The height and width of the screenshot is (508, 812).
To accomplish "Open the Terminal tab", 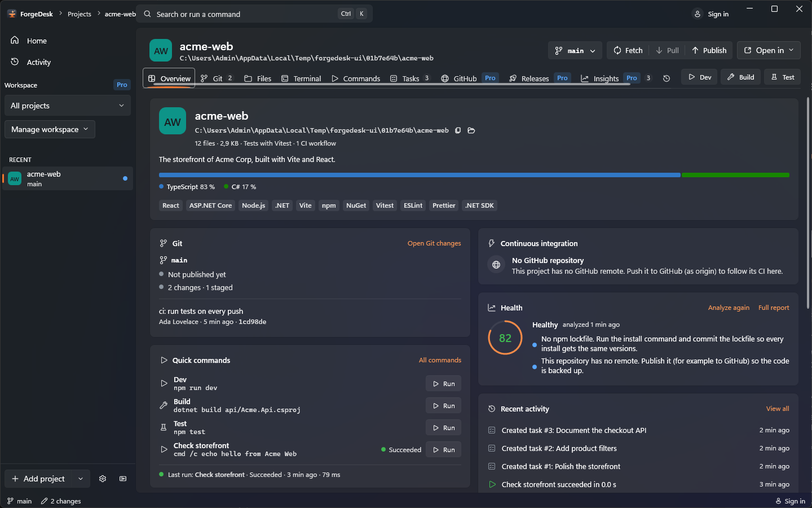I will (x=301, y=78).
